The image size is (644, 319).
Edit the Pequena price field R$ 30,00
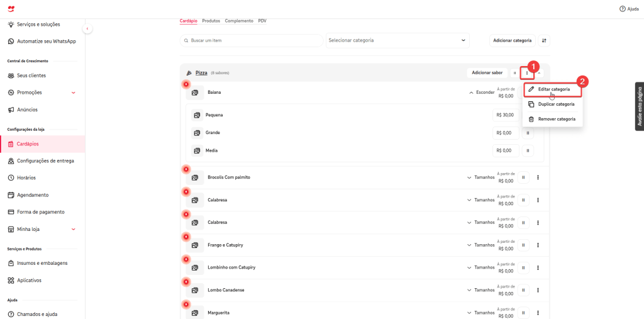coord(505,115)
